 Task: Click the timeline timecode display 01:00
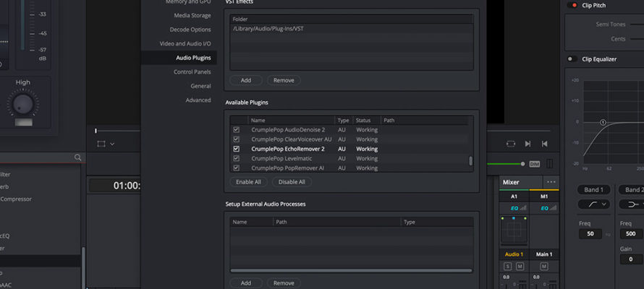click(127, 186)
